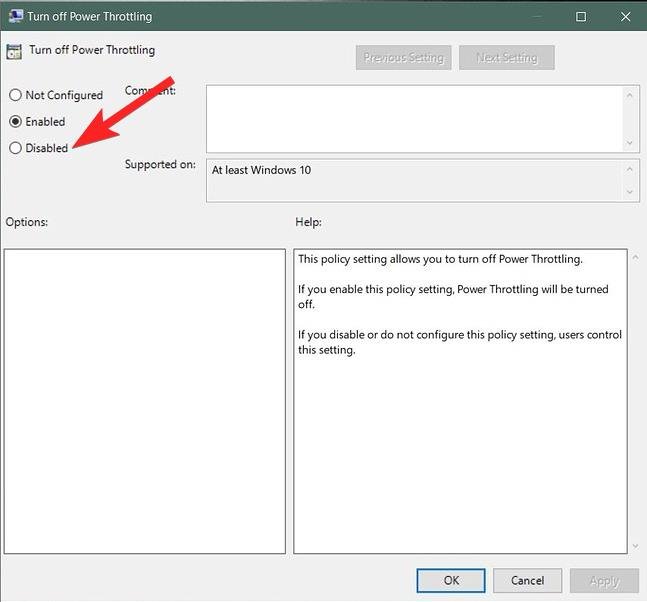Viewport: 647px width, 602px height.
Task: Click the Help pane scroll-down arrow
Action: [x=636, y=546]
